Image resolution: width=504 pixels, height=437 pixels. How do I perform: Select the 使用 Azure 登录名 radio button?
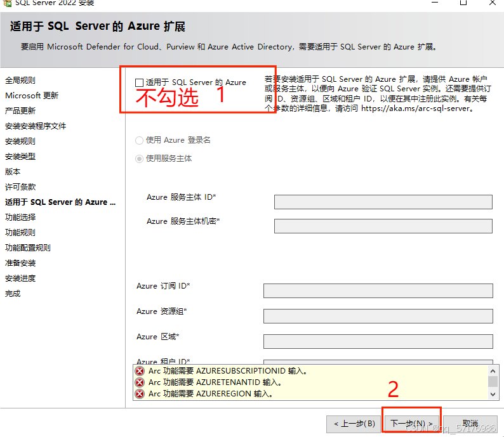click(x=139, y=140)
